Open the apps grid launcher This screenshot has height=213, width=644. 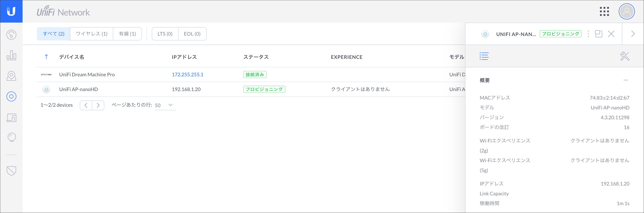(x=604, y=11)
